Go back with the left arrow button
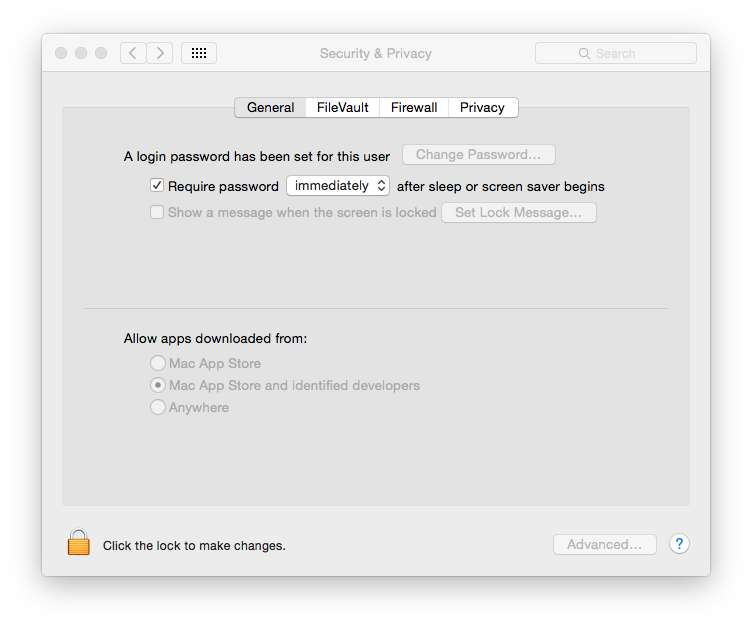752x626 pixels. pyautogui.click(x=133, y=53)
